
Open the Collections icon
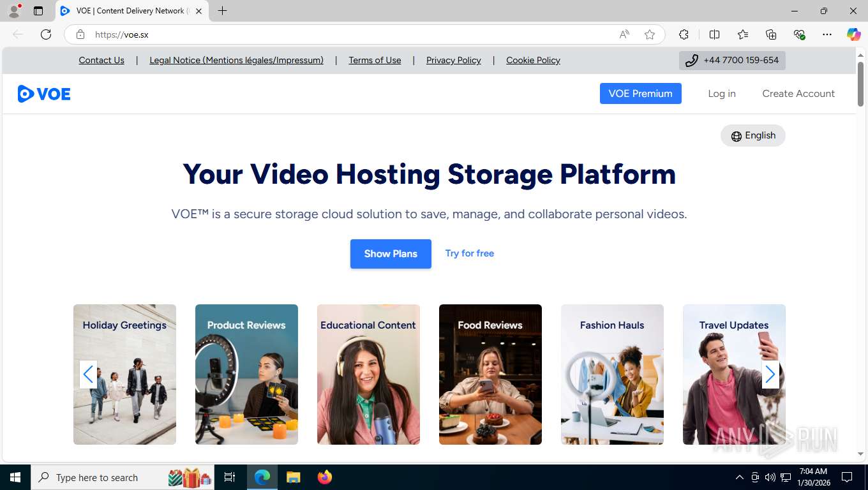tap(771, 34)
